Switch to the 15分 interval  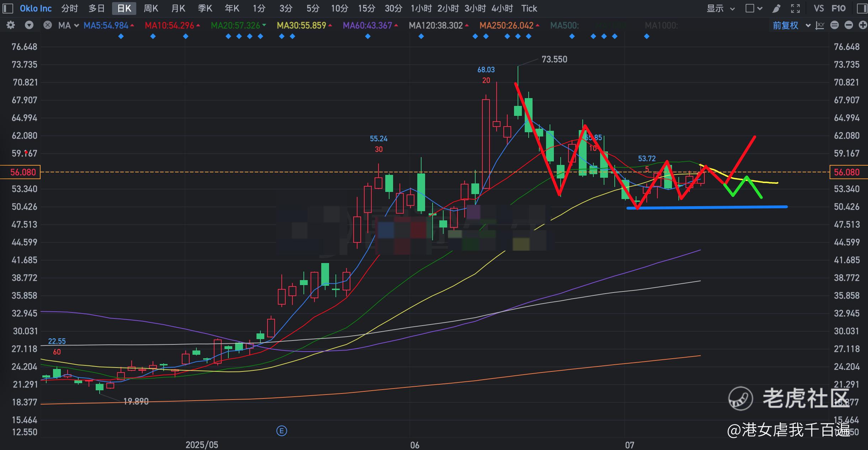click(x=366, y=8)
